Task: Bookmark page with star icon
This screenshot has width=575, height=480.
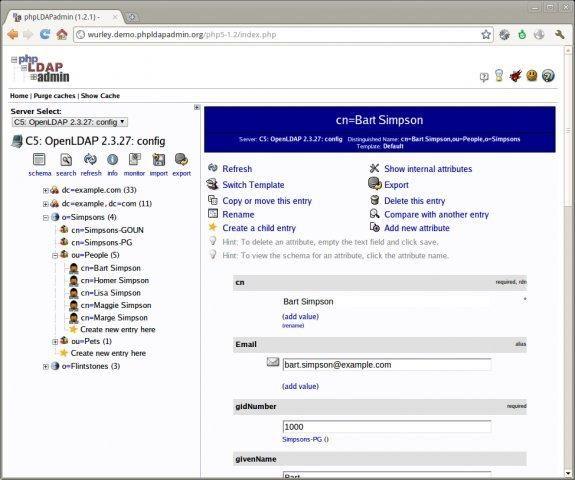Action: tap(486, 35)
